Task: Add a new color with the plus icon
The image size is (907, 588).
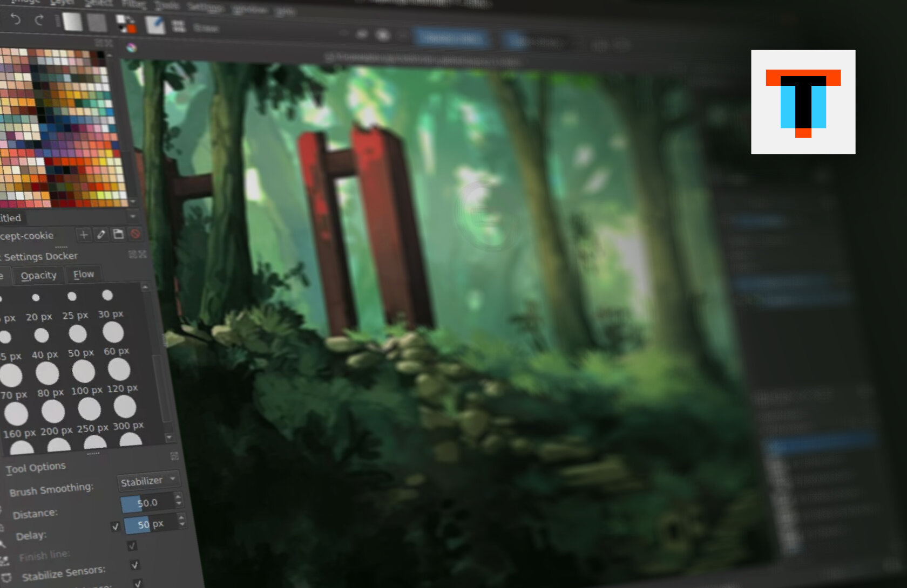Action: (84, 235)
